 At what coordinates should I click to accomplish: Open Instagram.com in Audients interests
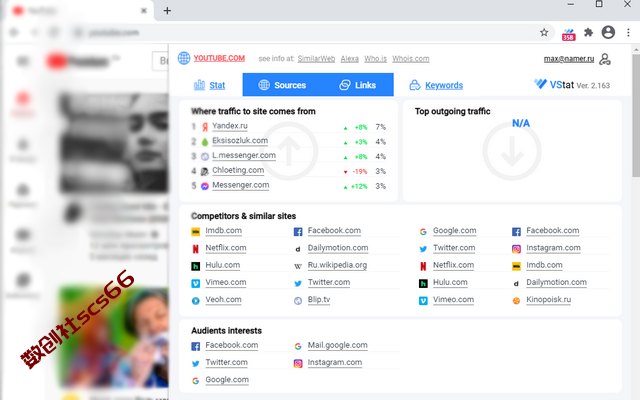[x=335, y=362]
